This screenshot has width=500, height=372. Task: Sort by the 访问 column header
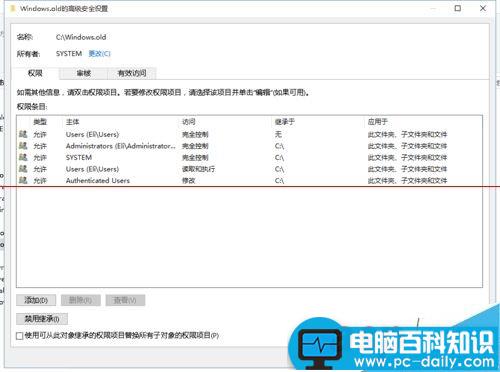pyautogui.click(x=189, y=122)
